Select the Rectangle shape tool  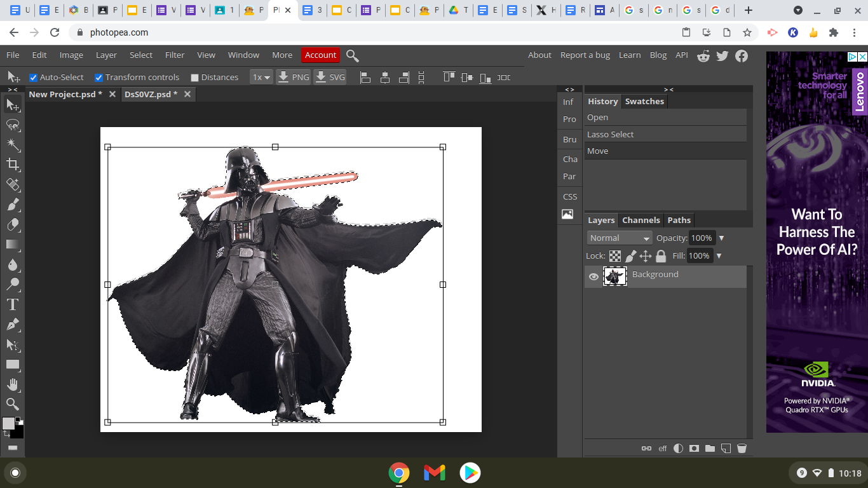pyautogui.click(x=13, y=365)
